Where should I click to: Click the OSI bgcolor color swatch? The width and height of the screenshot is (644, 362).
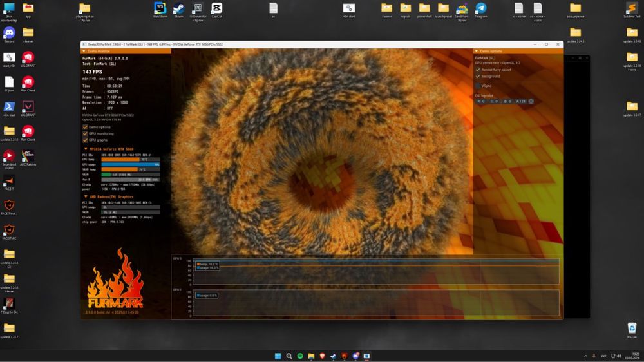click(x=531, y=101)
